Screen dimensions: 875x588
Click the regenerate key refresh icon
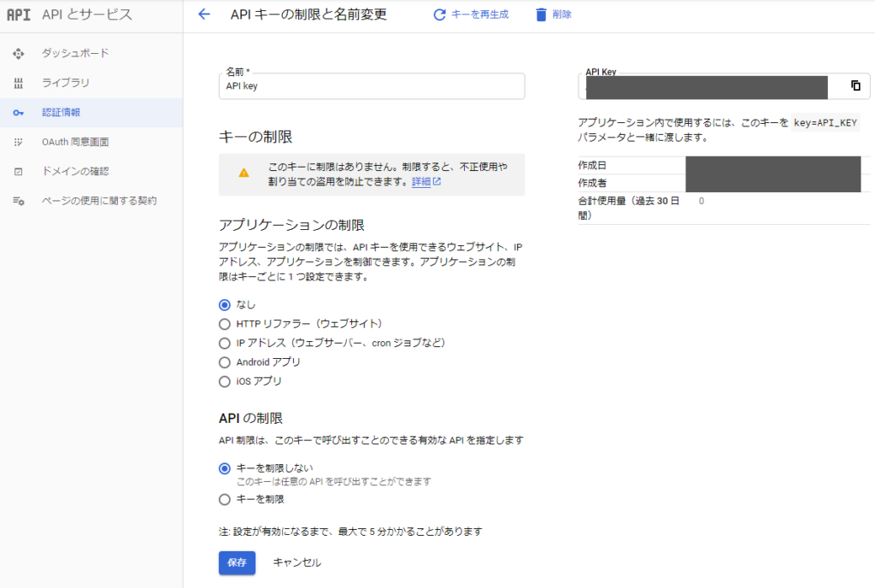(440, 15)
